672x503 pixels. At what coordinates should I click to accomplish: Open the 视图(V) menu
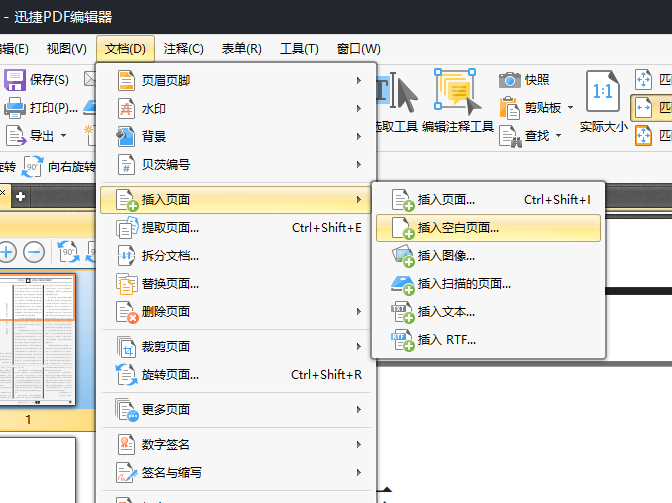point(66,49)
